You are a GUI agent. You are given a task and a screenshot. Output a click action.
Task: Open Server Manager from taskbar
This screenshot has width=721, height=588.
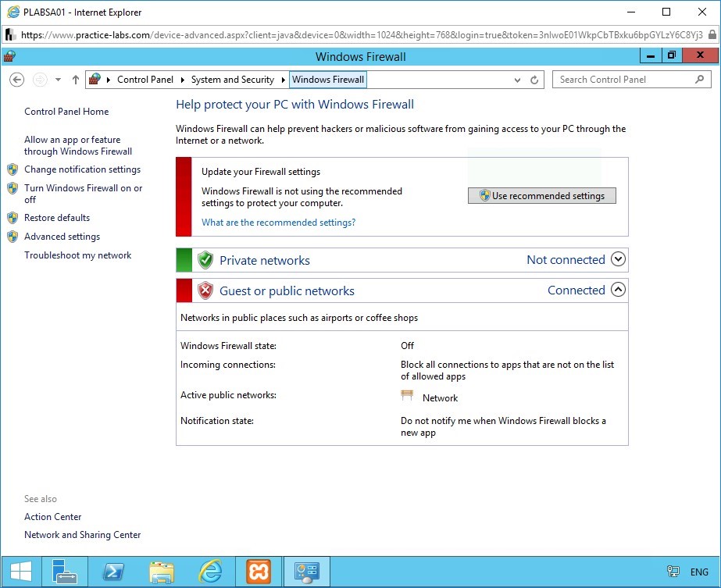[x=65, y=572]
